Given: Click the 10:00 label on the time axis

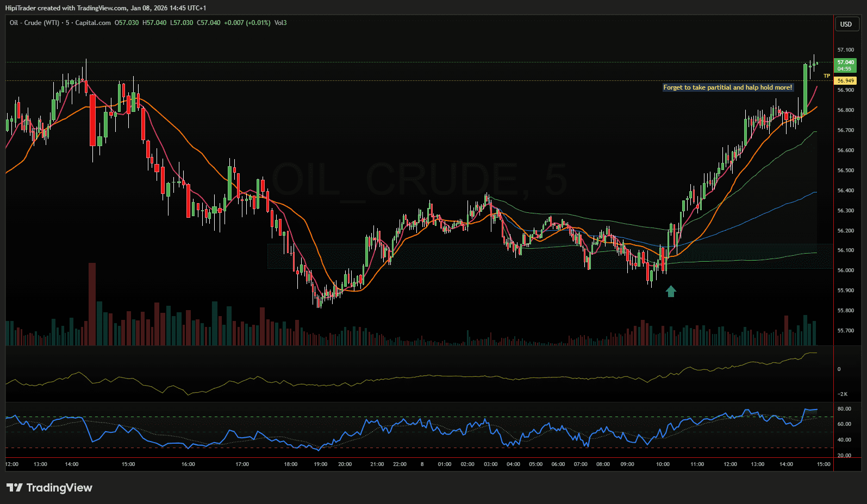Looking at the screenshot, I should pos(663,464).
